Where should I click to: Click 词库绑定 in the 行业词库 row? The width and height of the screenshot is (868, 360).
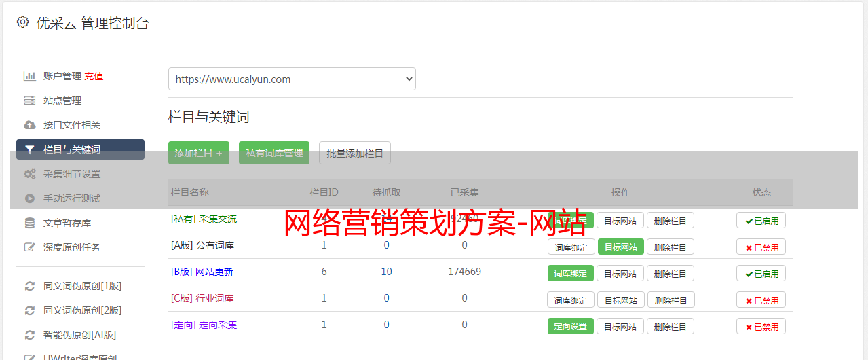click(x=571, y=300)
